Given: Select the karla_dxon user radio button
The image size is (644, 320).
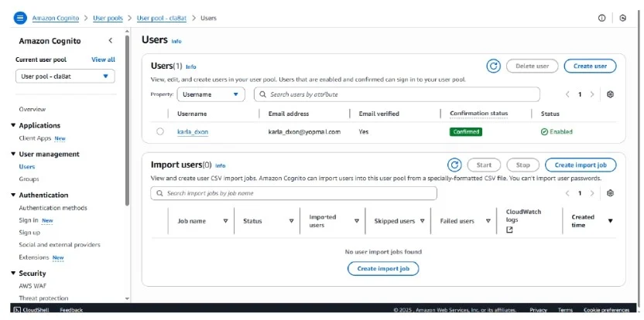Looking at the screenshot, I should (x=160, y=131).
